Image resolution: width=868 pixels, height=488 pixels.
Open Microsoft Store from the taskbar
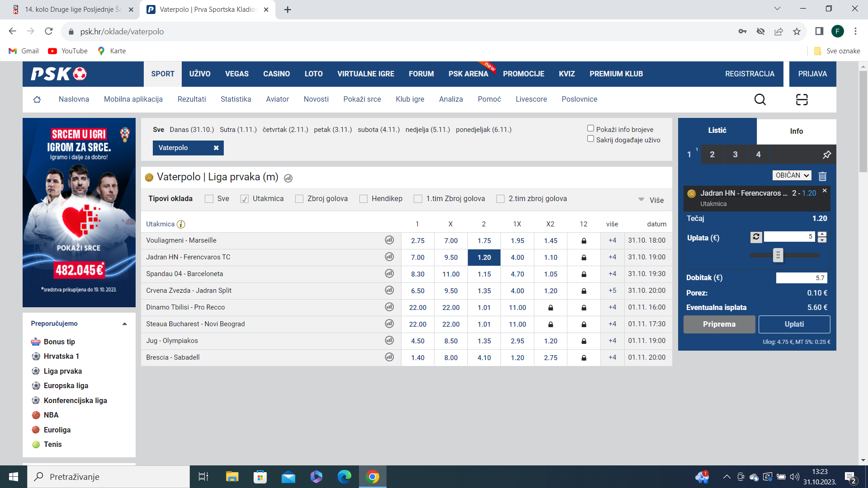tap(260, 477)
